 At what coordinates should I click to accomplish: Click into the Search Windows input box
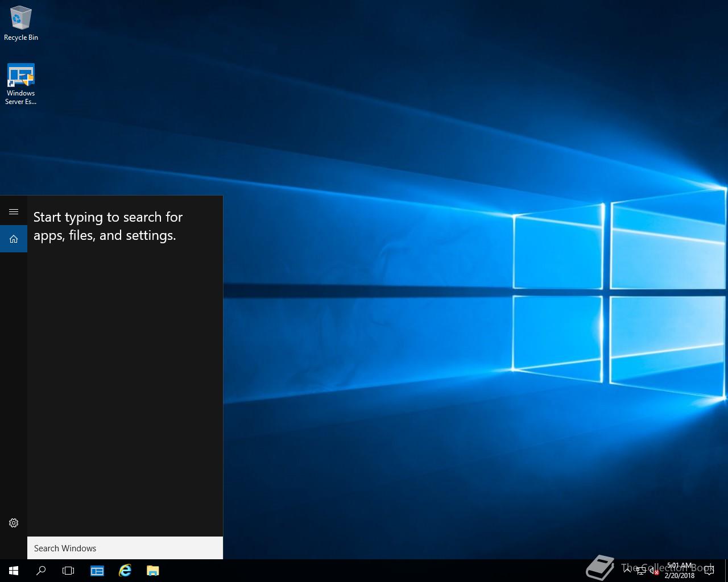point(125,548)
